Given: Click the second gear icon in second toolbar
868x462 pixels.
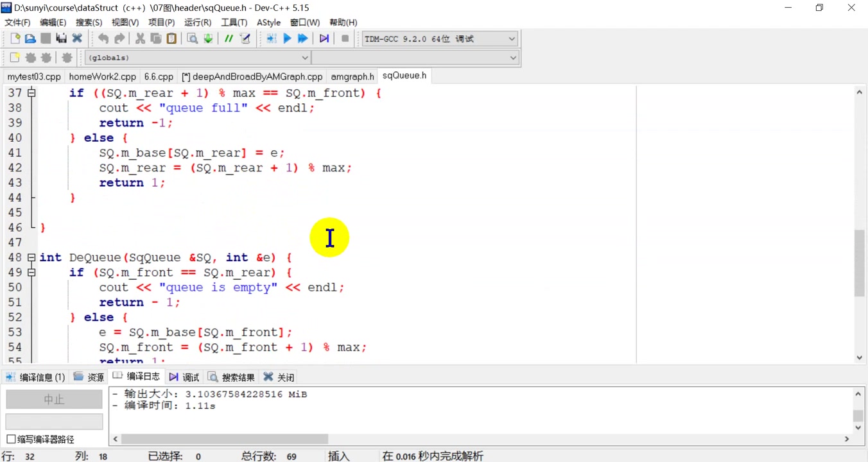Looking at the screenshot, I should pos(46,58).
